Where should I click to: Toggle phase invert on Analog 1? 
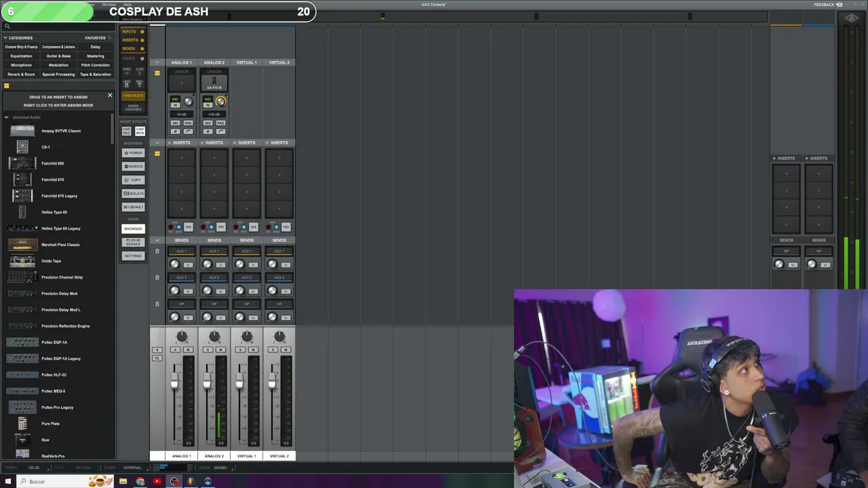click(175, 131)
